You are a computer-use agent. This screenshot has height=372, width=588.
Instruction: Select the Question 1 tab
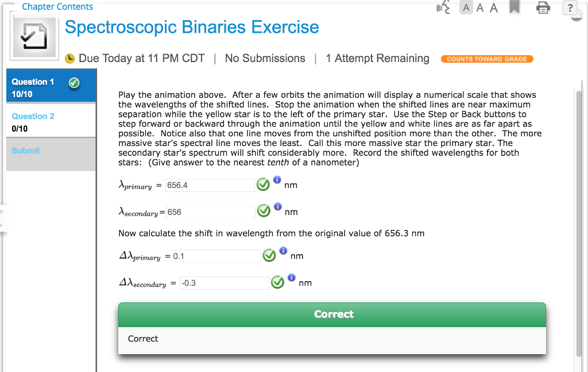tap(33, 82)
